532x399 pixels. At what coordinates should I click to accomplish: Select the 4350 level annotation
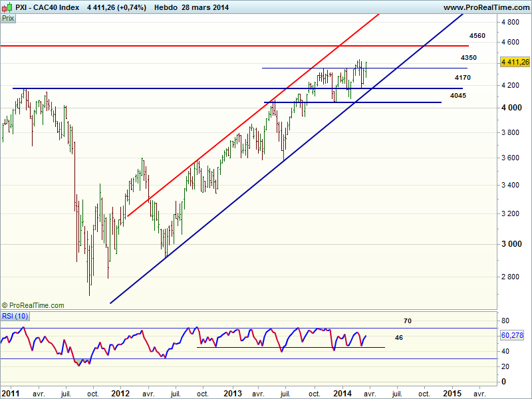(469, 58)
